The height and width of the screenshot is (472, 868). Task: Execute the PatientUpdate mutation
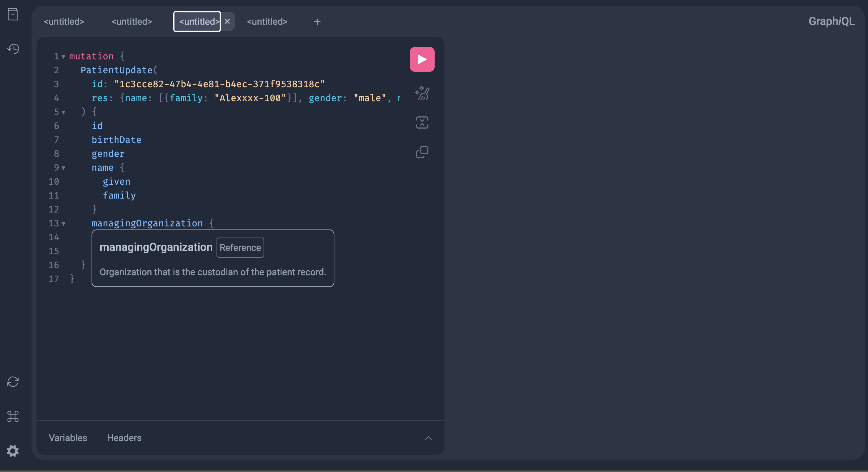coord(422,59)
